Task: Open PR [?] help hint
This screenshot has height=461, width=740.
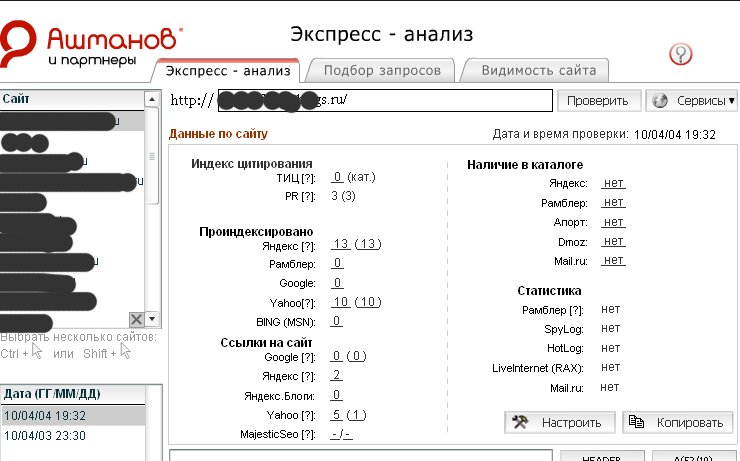Action: pos(308,196)
